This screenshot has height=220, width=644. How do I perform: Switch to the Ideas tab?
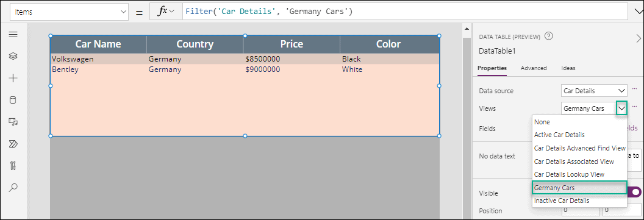point(568,68)
